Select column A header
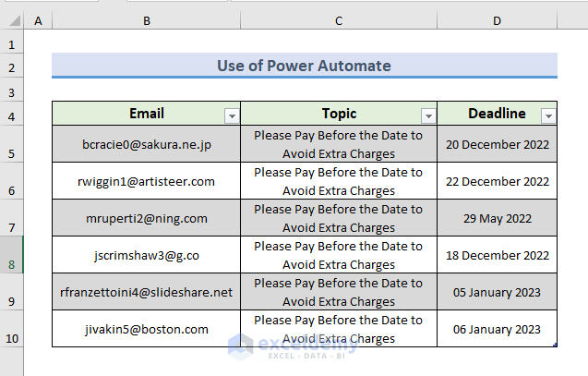 [x=38, y=20]
